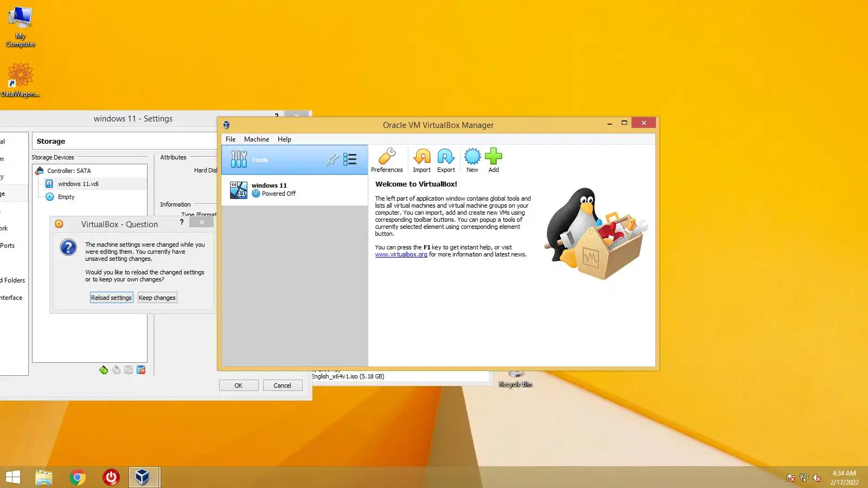Click the remove attachment icon
This screenshot has width=868, height=488.
pyautogui.click(x=141, y=370)
